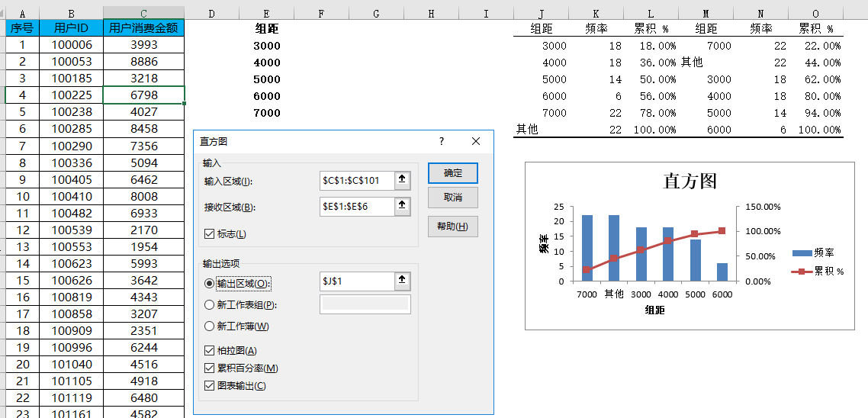Click the 接收区域 input field

(358, 207)
